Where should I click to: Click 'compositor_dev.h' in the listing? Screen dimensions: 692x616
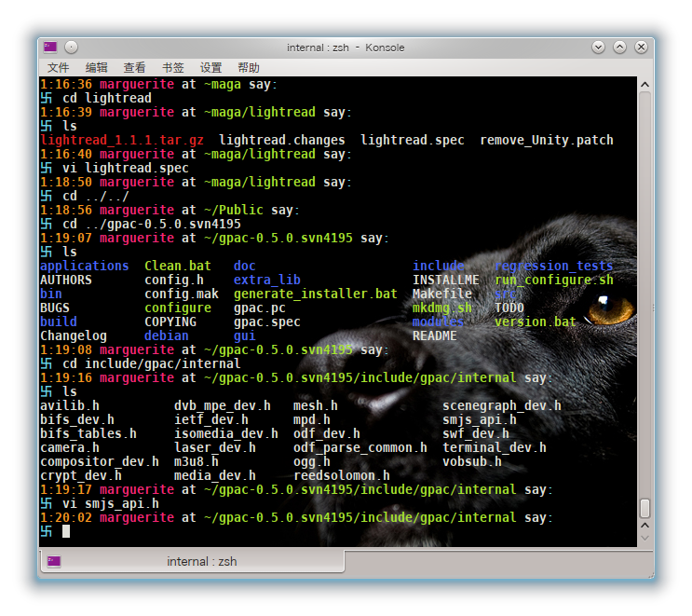(x=100, y=461)
